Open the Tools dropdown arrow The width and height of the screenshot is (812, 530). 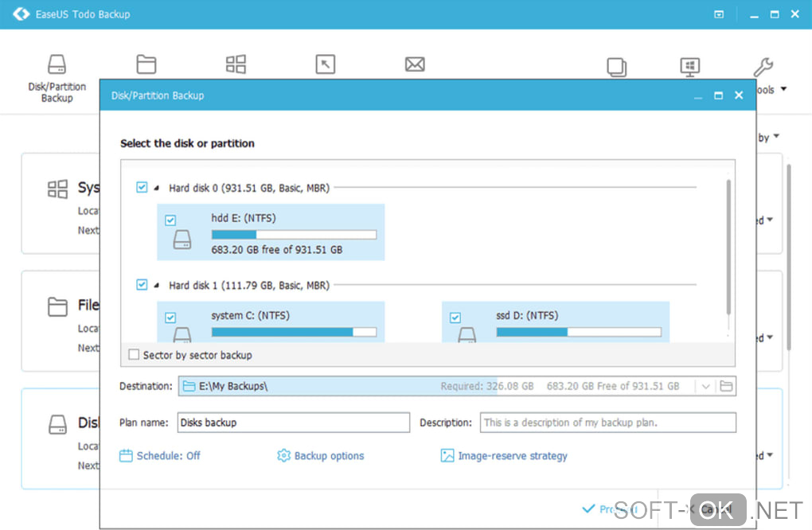point(783,89)
